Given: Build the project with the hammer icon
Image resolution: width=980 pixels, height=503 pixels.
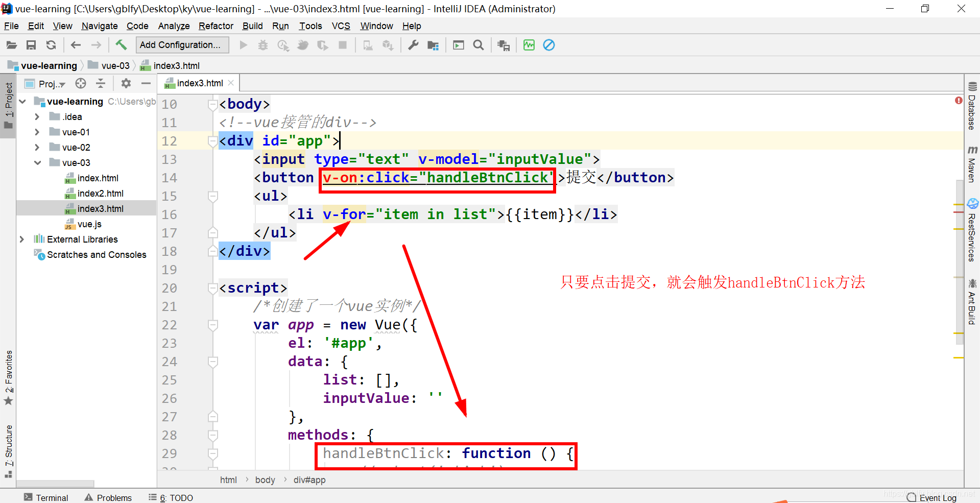Looking at the screenshot, I should point(121,45).
